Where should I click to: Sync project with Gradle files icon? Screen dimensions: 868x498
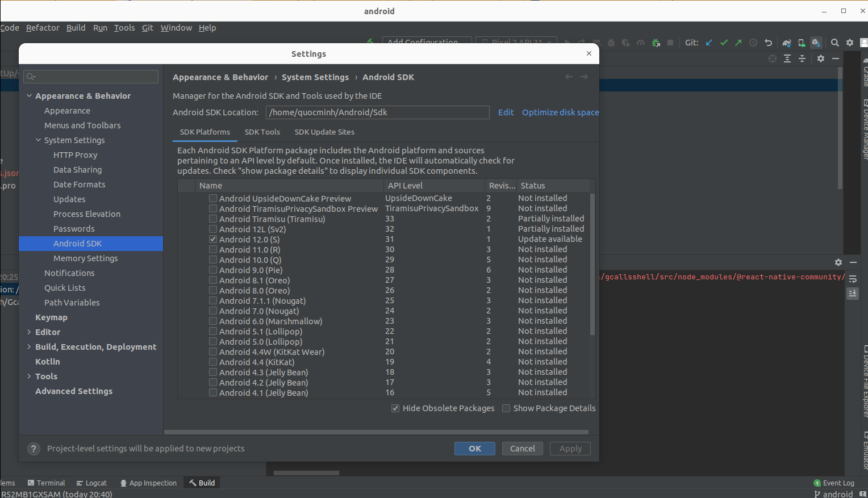click(786, 43)
